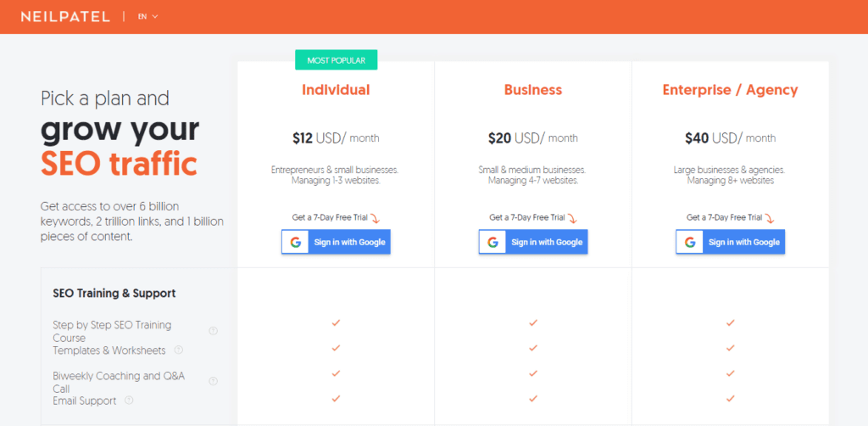
Task: Sign in with Google for Enterprise / Agency plan
Action: [x=730, y=242]
